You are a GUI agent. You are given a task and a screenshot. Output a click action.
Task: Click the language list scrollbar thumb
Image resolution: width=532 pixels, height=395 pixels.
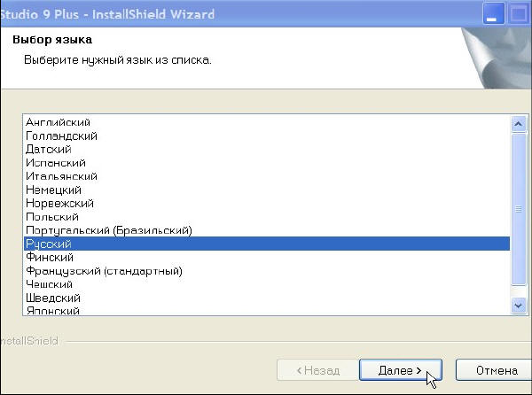[520, 209]
